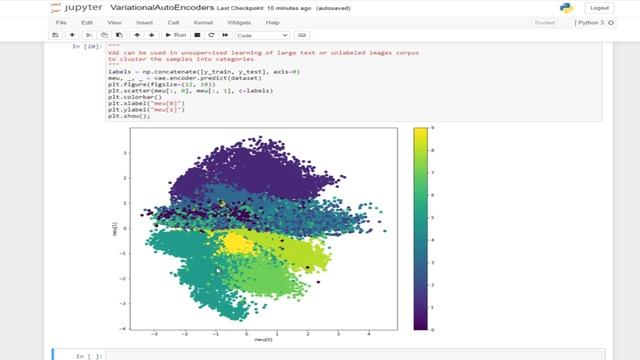Click the meu[0] x-axis label
The height and width of the screenshot is (360, 640).
pyautogui.click(x=263, y=340)
